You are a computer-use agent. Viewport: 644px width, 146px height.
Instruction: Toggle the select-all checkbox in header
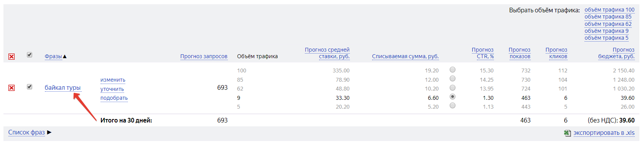(x=30, y=55)
